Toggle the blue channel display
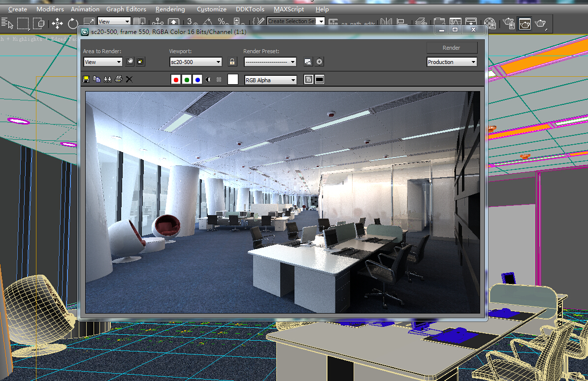 click(x=197, y=80)
